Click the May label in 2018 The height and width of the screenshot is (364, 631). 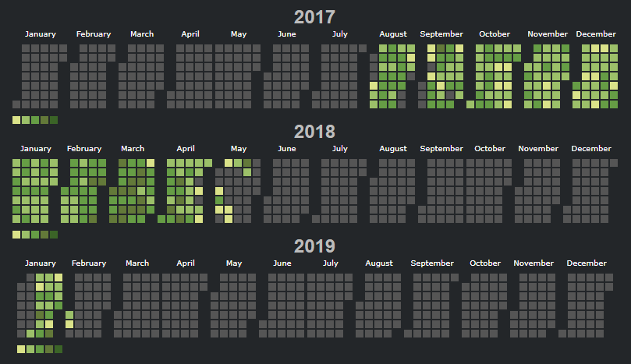239,149
